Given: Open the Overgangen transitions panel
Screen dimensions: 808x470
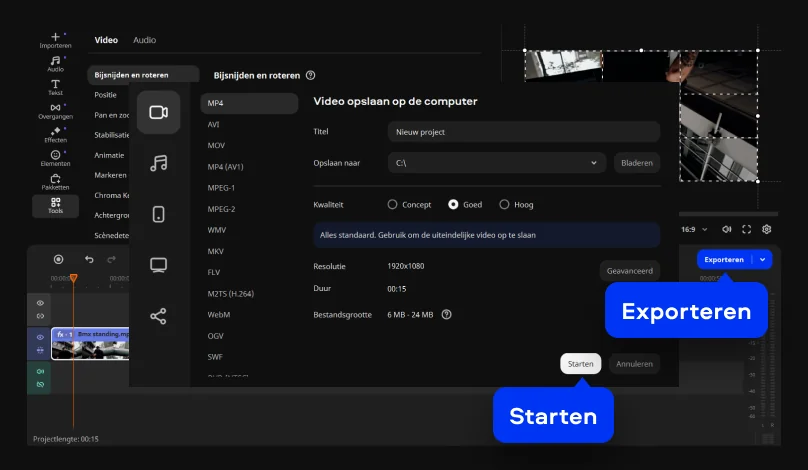Looking at the screenshot, I should [x=55, y=111].
